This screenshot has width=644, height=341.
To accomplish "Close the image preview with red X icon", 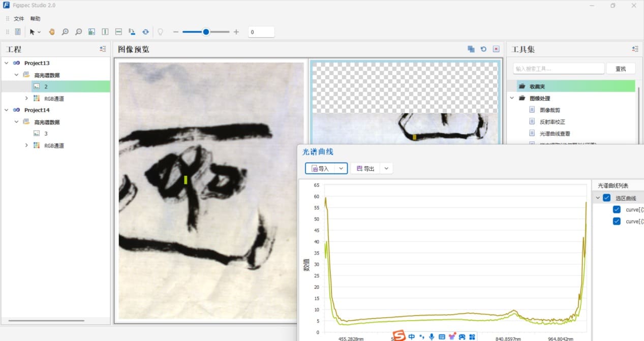I will [x=496, y=49].
